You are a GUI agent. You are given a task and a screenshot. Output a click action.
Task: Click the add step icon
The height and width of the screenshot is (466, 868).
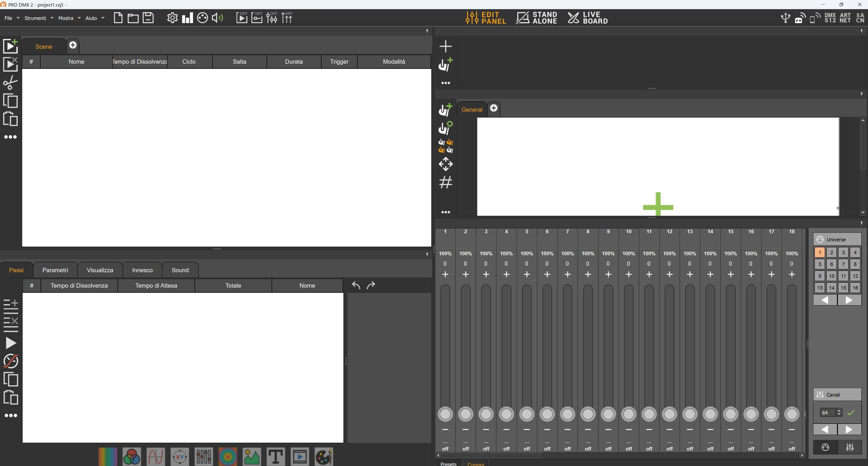pos(10,304)
